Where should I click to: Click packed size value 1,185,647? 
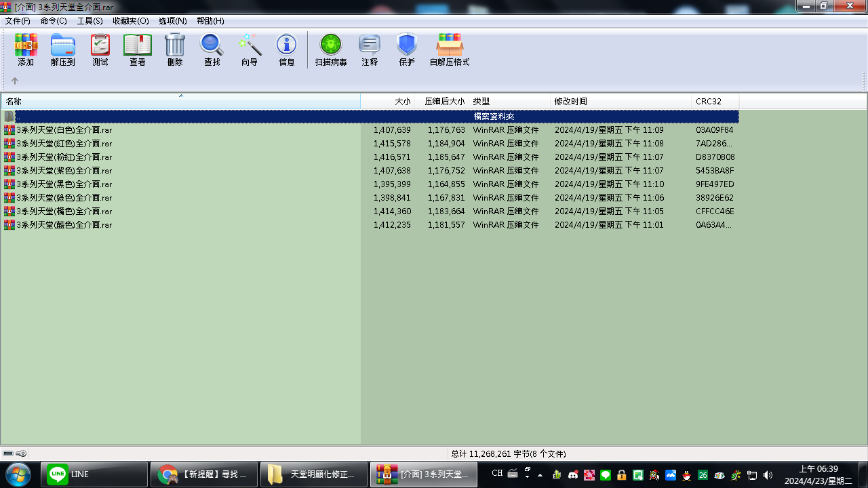click(446, 157)
